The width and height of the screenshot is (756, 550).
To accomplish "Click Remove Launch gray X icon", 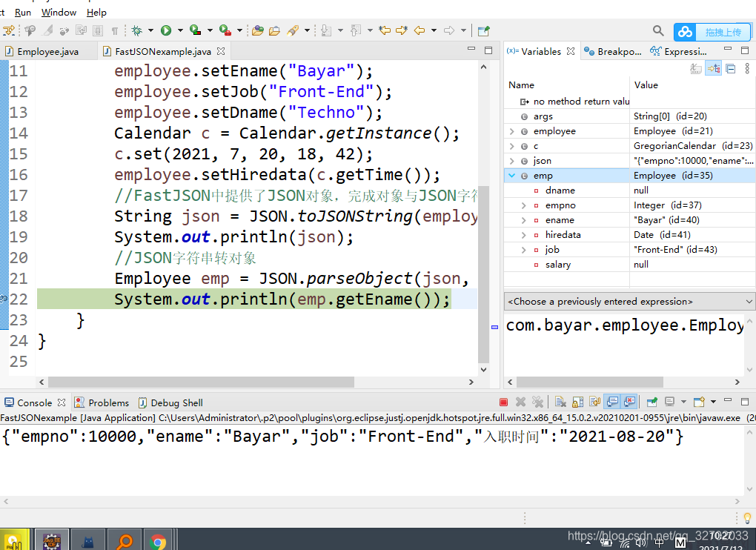I will click(520, 402).
